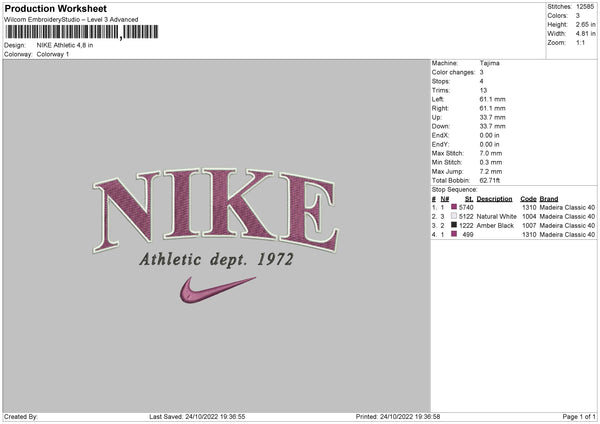Click the 'Athletic dept. 1972' embroidered text
600x424 pixels.
pos(216,260)
